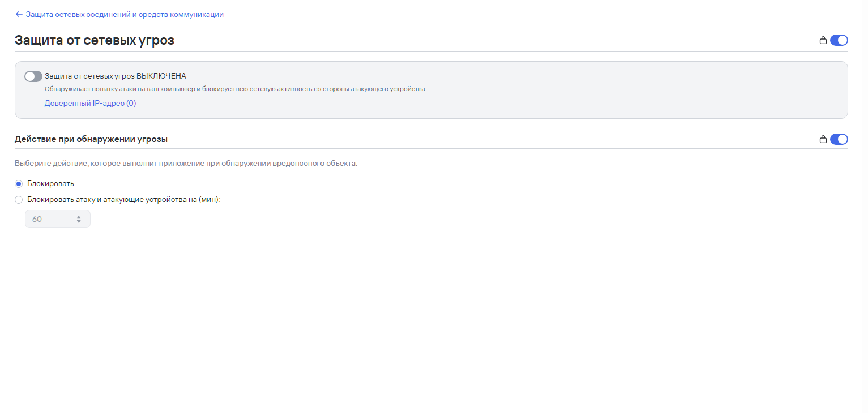This screenshot has height=413, width=868.
Task: Click lock icon beside Защита от сетевых угроз heading
Action: click(x=823, y=40)
